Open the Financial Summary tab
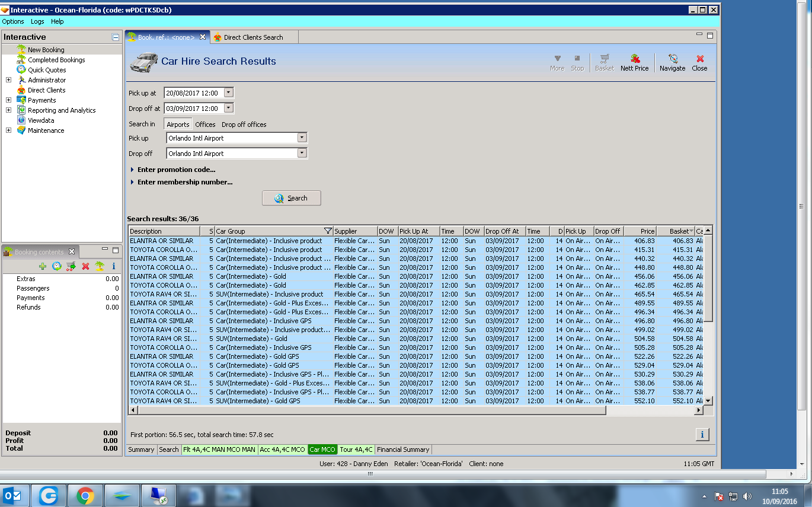 pos(403,449)
